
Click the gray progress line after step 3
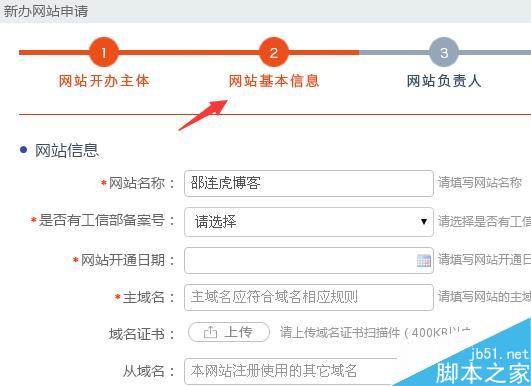click(x=495, y=52)
